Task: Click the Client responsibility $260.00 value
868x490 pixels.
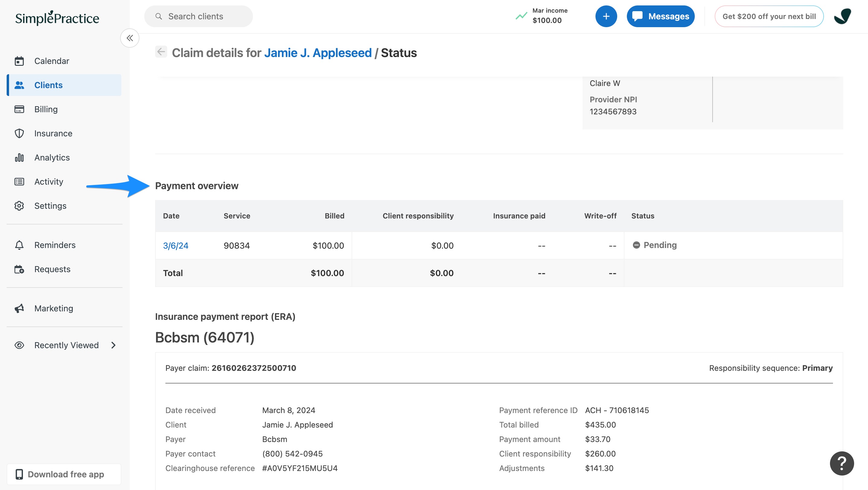Action: pos(601,453)
